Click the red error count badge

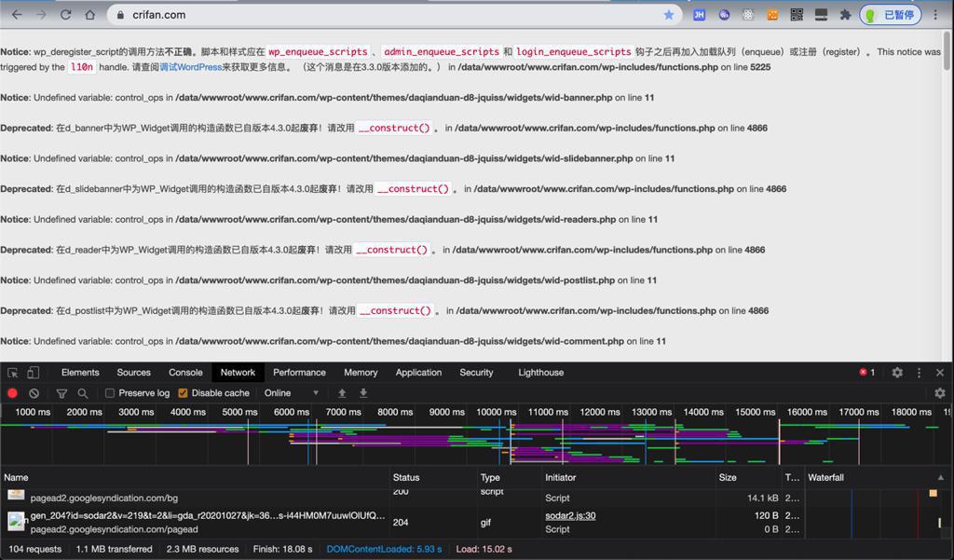[867, 373]
